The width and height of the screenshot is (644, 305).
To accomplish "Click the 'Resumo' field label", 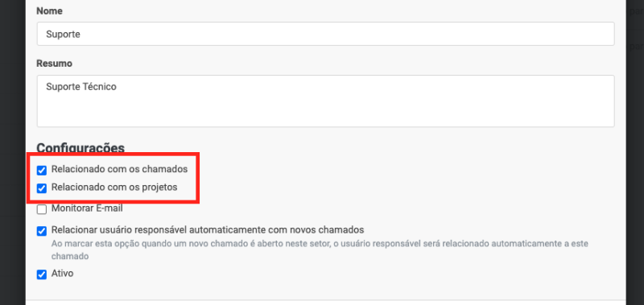I will coord(54,64).
